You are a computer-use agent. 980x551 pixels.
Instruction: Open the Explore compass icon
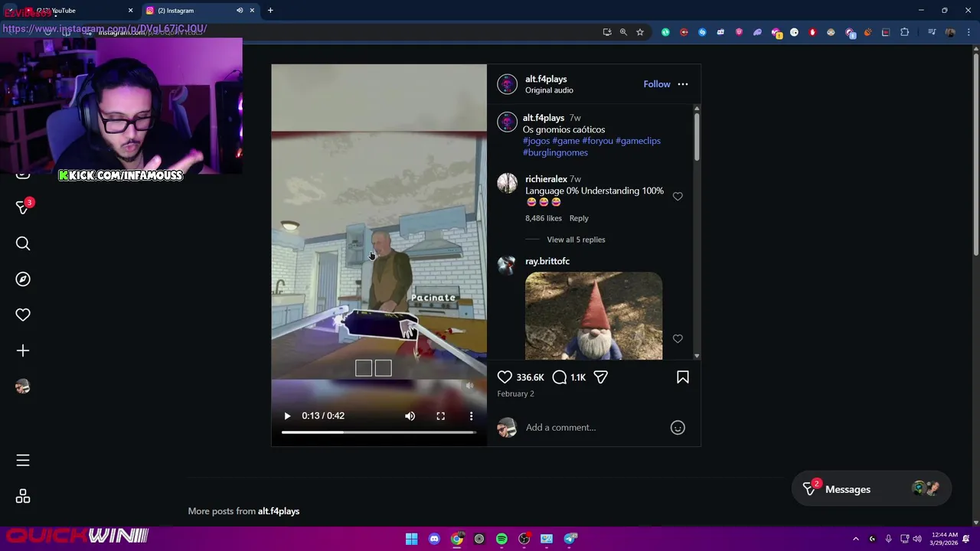pyautogui.click(x=23, y=279)
